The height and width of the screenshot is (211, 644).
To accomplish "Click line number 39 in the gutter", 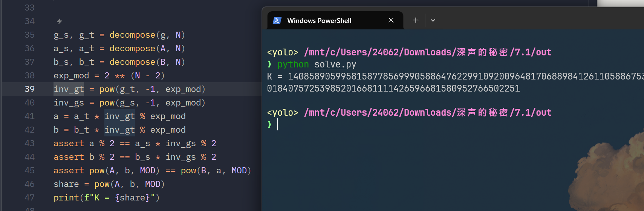I will (x=29, y=89).
